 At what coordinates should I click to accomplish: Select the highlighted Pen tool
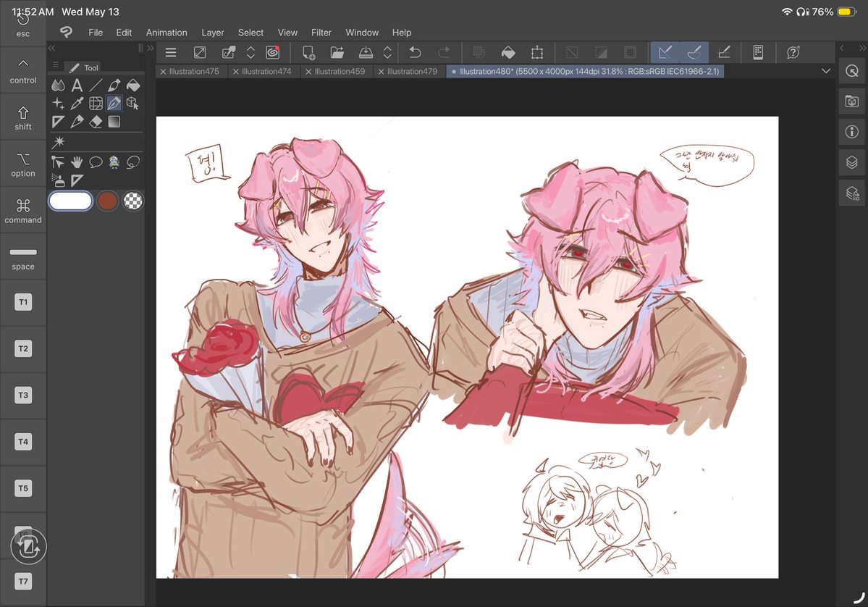[114, 104]
